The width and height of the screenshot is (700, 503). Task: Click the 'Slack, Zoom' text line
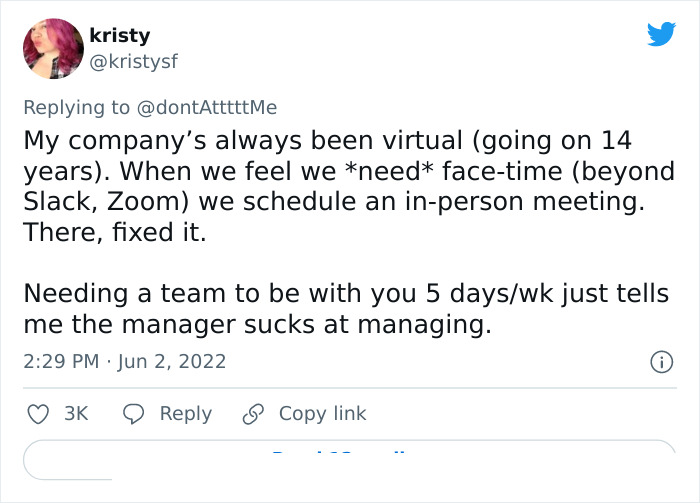[108, 200]
